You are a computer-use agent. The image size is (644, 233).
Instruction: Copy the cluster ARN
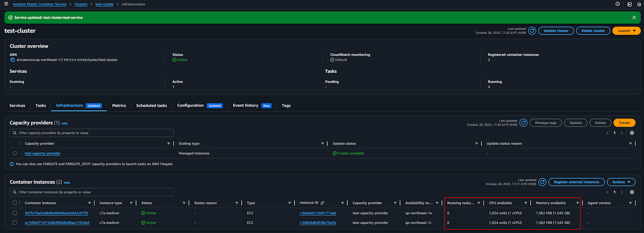[x=13, y=60]
